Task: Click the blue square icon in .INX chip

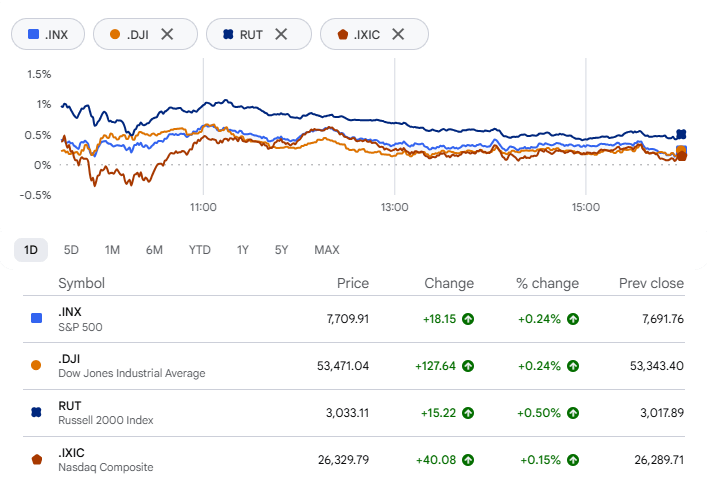Action: pos(33,34)
